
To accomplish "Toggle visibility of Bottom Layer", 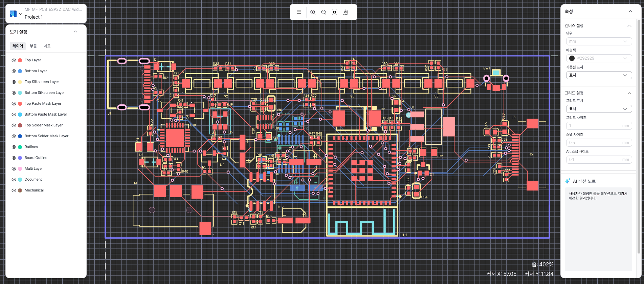I will tap(14, 71).
